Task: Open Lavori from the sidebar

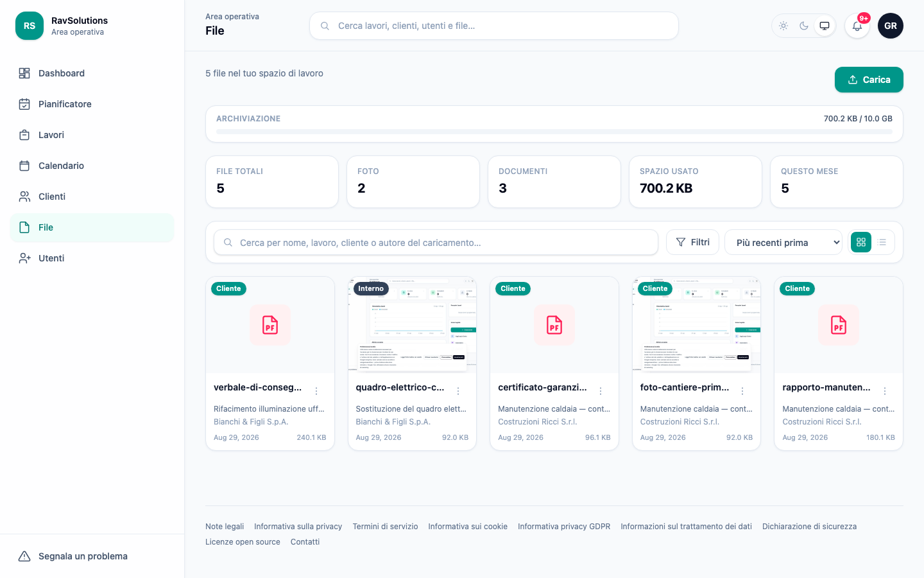Action: (x=92, y=135)
